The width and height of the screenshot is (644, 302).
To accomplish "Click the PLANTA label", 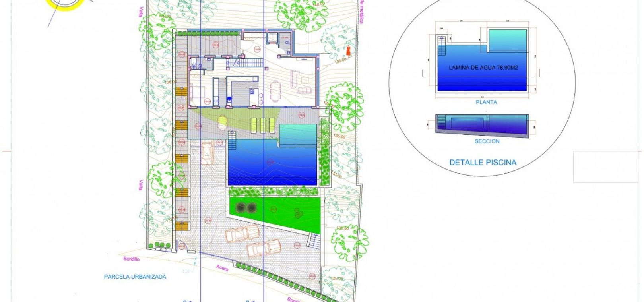I will [486, 102].
